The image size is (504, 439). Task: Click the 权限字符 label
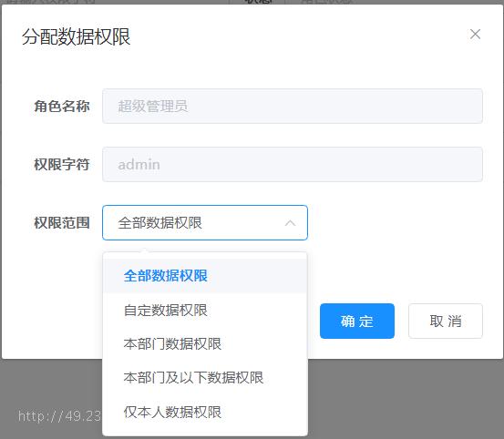click(62, 165)
